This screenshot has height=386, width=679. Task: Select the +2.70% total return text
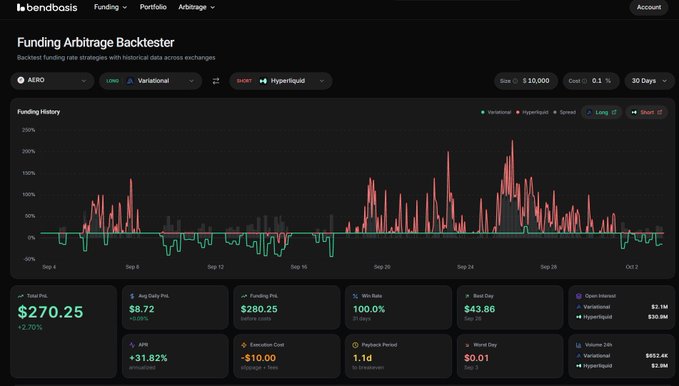[30, 327]
